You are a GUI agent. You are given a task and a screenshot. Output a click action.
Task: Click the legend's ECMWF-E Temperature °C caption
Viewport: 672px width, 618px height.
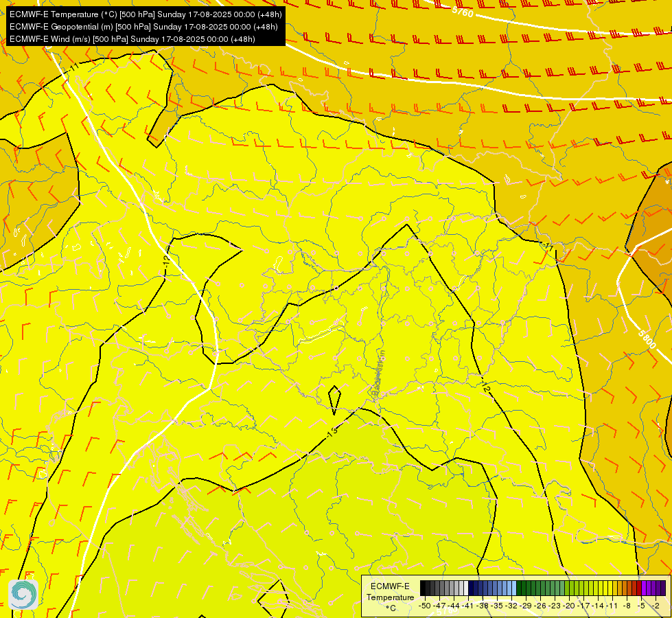tap(390, 597)
